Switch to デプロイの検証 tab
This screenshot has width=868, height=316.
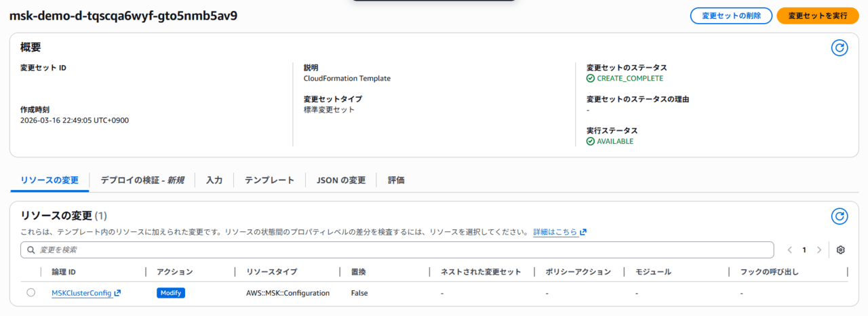(142, 180)
